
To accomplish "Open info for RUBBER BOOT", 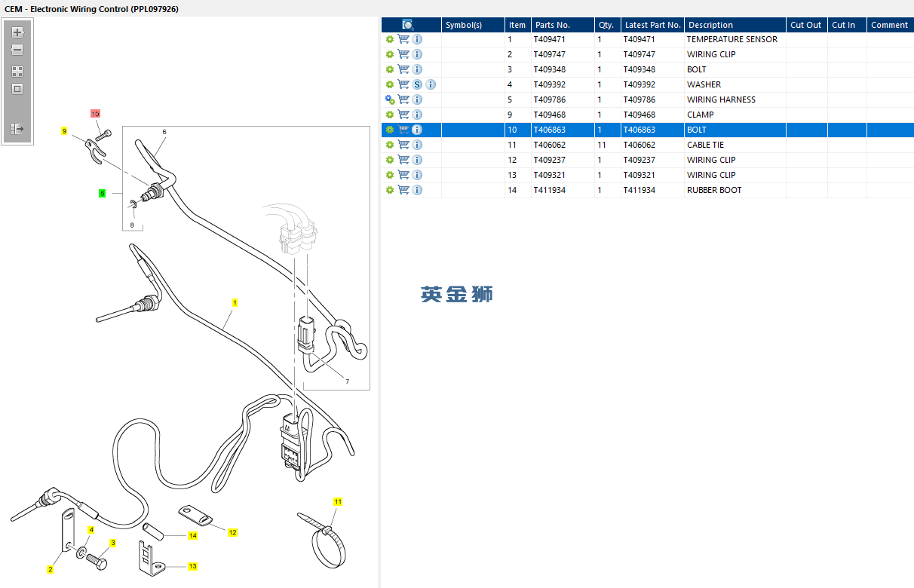I will (417, 190).
